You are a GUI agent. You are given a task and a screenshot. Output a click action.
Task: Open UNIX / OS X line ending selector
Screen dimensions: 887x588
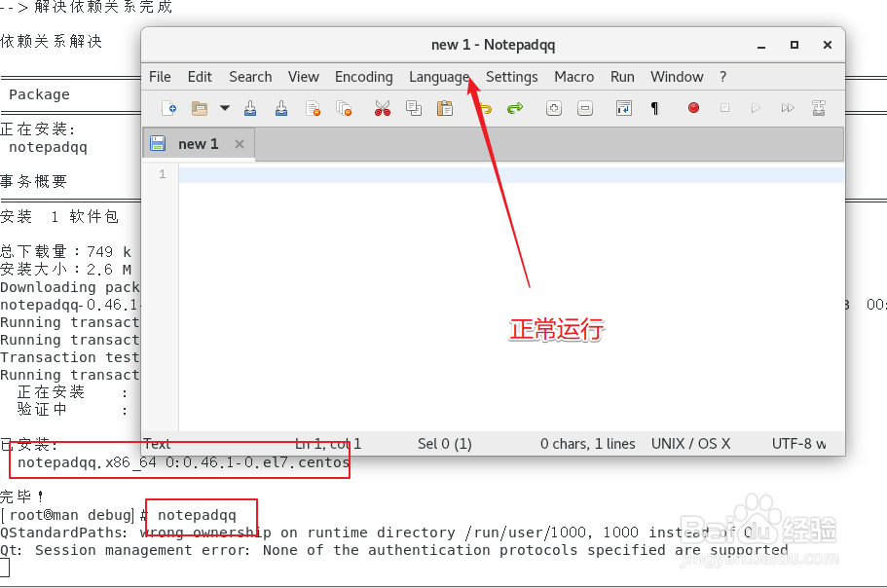pyautogui.click(x=690, y=444)
